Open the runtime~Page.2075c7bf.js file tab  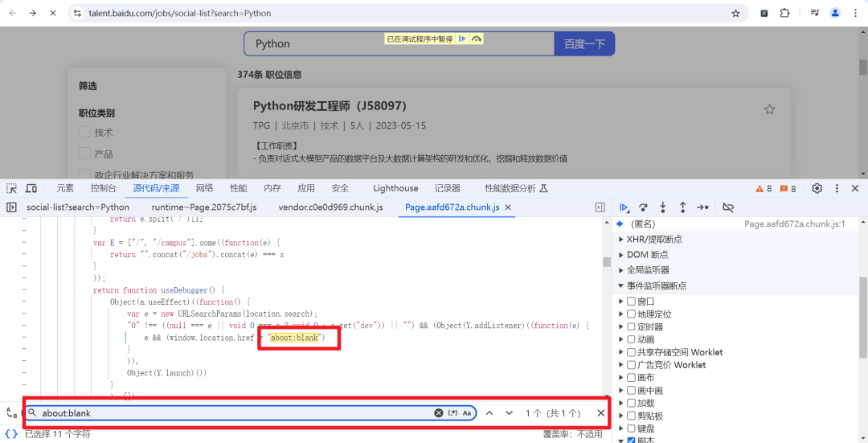[x=204, y=207]
